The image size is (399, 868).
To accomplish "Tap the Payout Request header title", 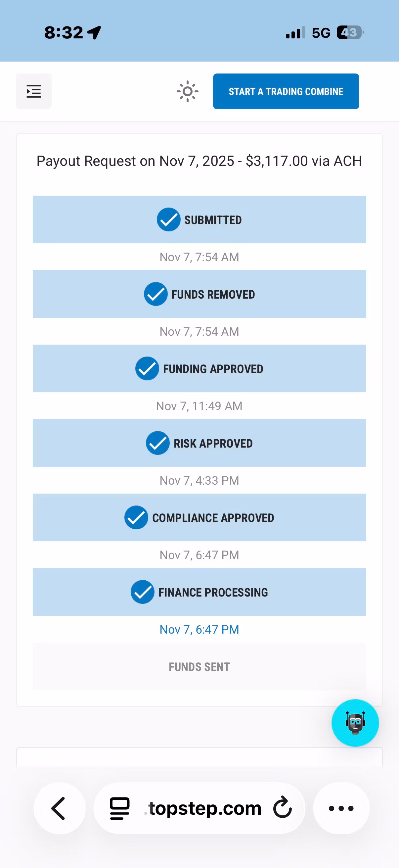I will [199, 161].
